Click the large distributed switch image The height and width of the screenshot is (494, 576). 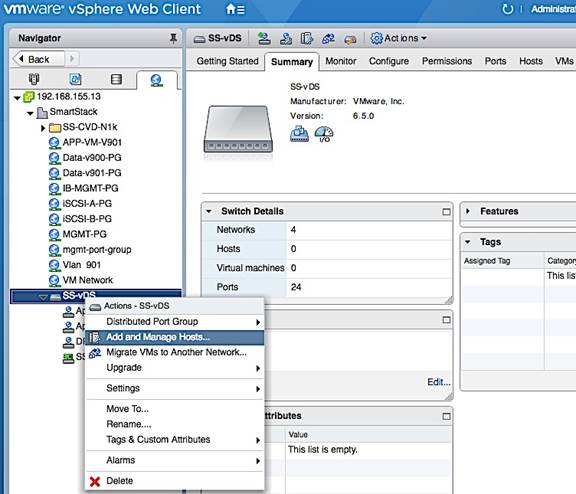click(238, 129)
